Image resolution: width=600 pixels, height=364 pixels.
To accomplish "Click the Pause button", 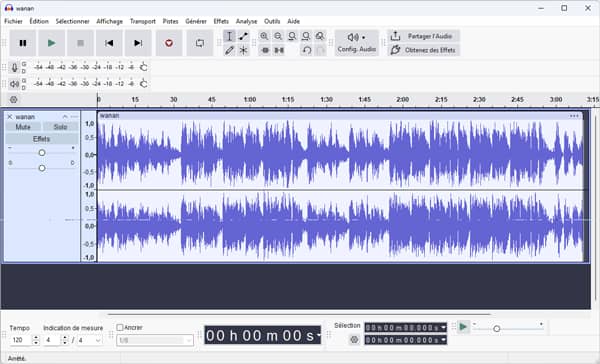I will click(x=23, y=43).
